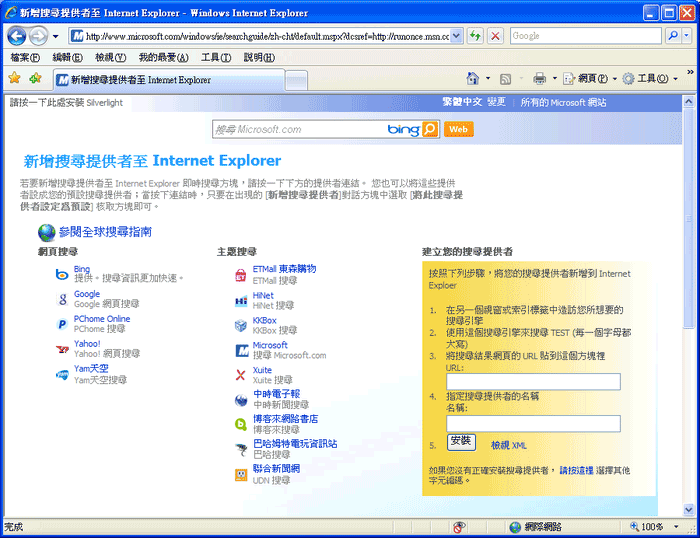Open the 我的最愛(A) menu
Screen dimensions: 700x538
[163, 57]
